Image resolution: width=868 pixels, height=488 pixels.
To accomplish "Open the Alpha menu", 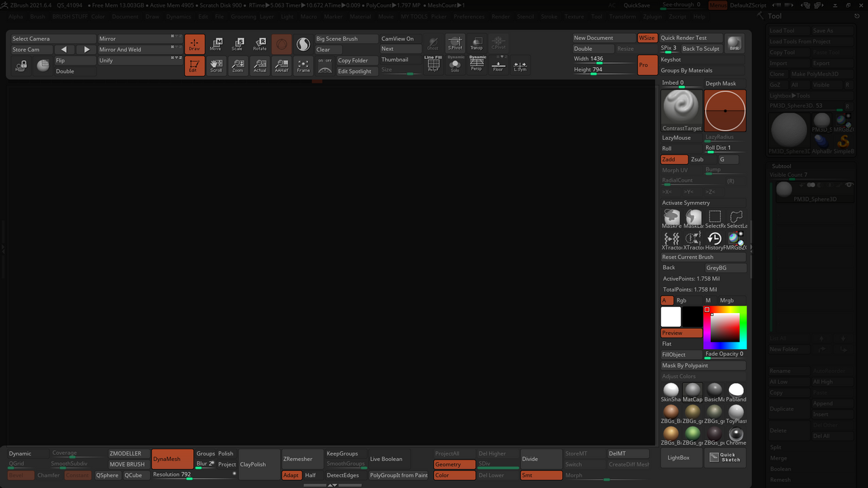I will [x=16, y=16].
